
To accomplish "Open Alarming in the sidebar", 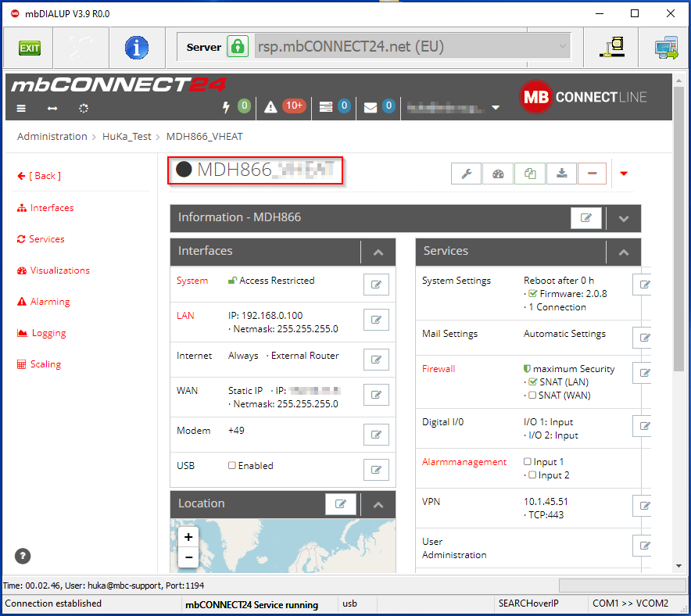I will pos(43,302).
